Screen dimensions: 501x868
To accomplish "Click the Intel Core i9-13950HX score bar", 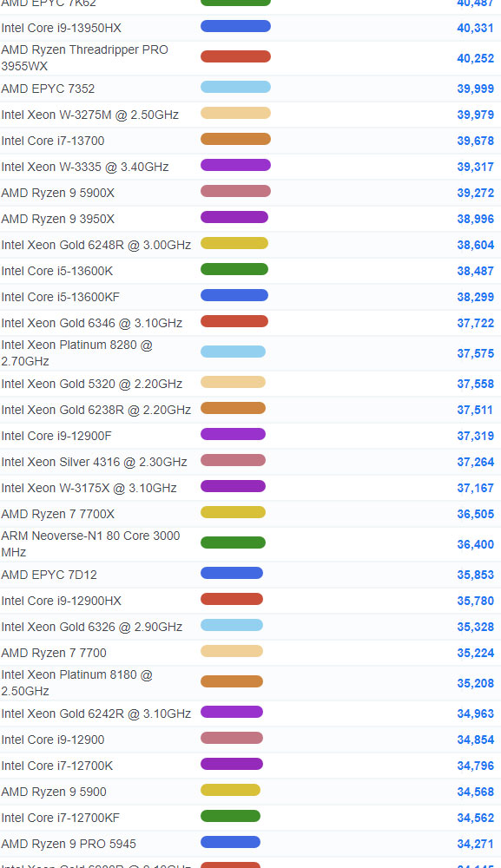I will coord(235,26).
